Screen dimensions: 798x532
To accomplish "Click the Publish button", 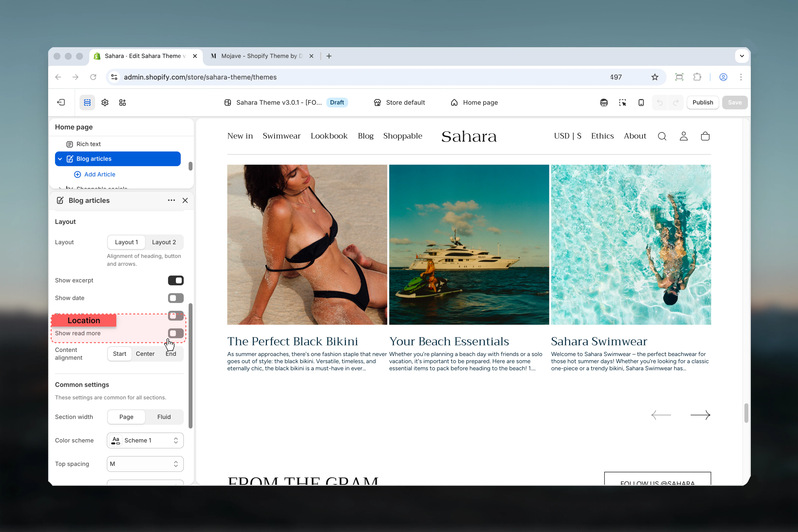I will [702, 102].
